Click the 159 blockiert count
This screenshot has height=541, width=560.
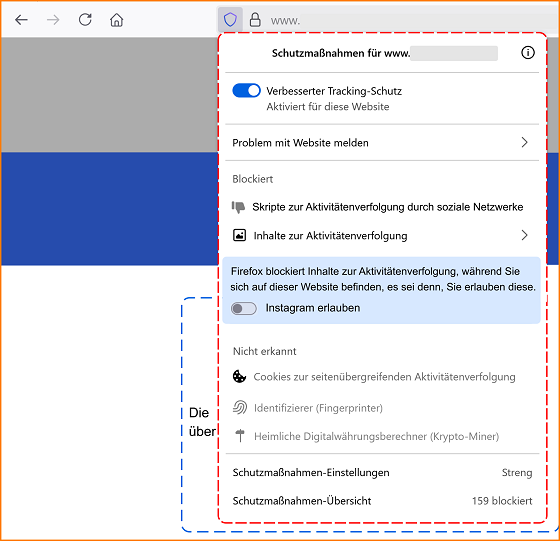[x=502, y=501]
